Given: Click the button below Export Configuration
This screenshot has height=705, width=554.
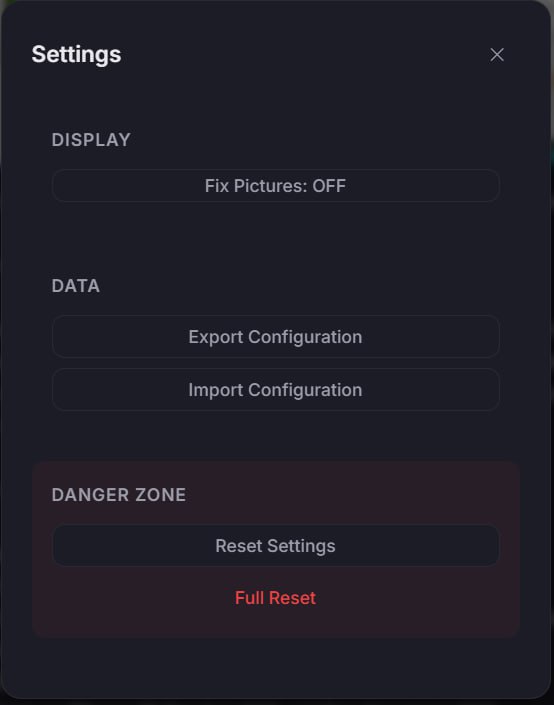Looking at the screenshot, I should coord(276,390).
